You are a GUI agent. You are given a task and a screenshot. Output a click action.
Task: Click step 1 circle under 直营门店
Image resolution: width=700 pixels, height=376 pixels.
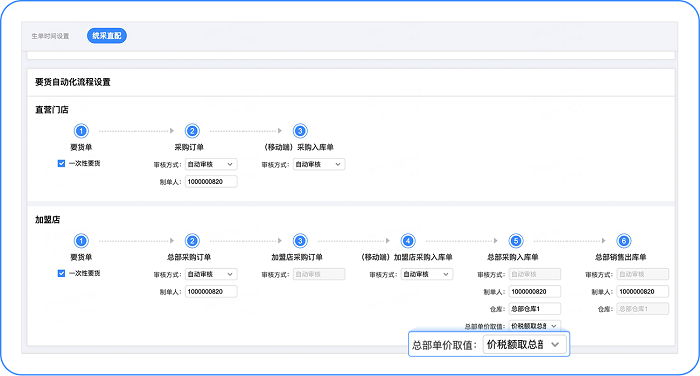81,131
